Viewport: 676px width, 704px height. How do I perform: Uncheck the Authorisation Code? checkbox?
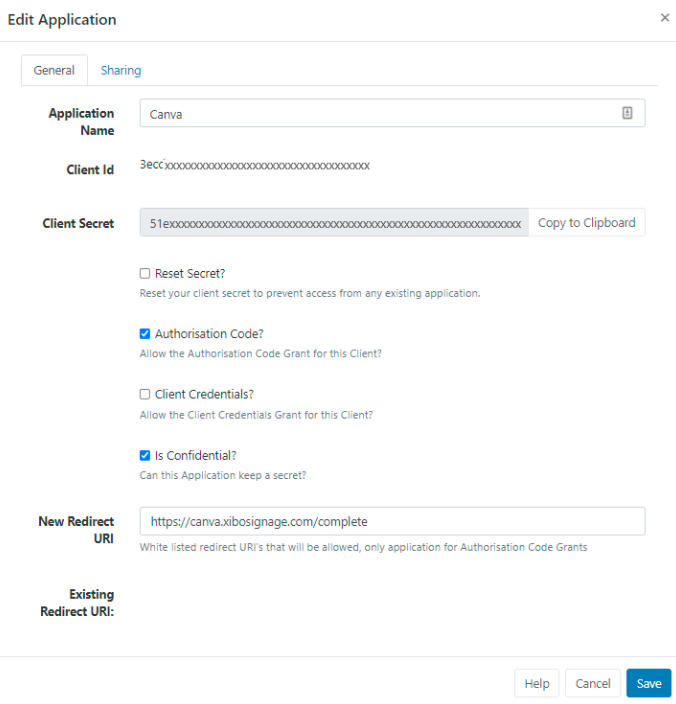tap(145, 334)
